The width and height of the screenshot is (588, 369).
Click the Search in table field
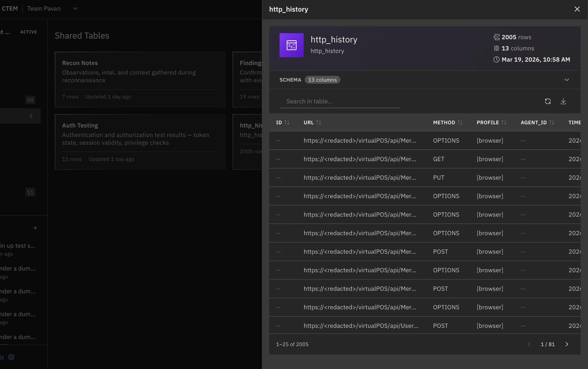tap(340, 101)
